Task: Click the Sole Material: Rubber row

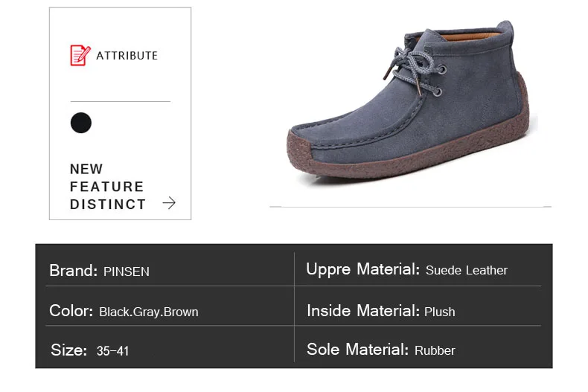Action: 381,350
